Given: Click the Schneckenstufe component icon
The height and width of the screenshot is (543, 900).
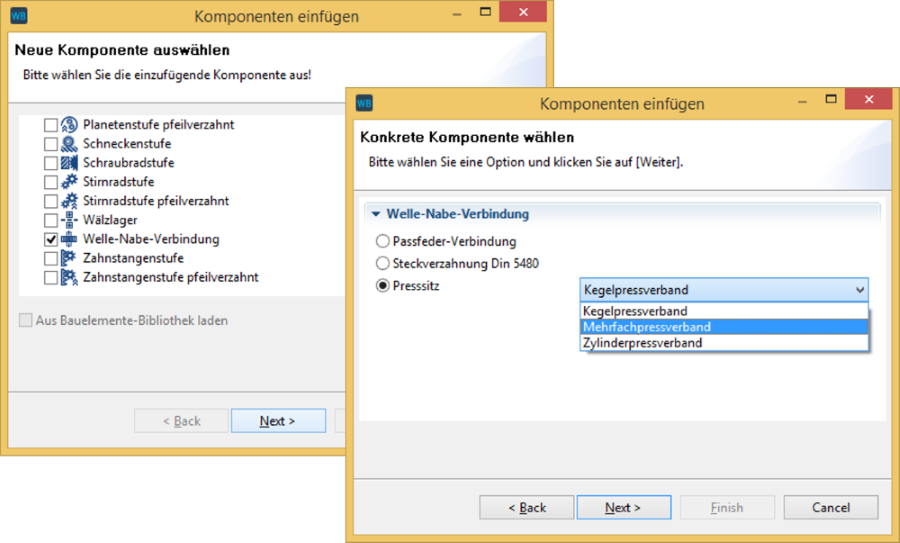Looking at the screenshot, I should point(69,145).
